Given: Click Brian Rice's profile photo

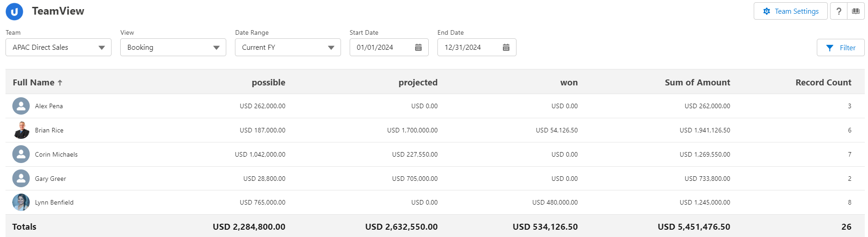Looking at the screenshot, I should point(21,130).
